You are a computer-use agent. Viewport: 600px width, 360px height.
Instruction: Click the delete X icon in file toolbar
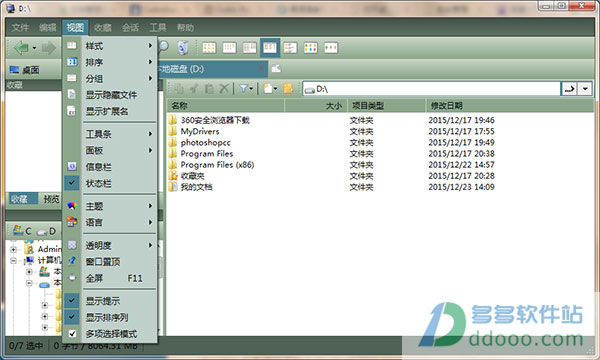pyautogui.click(x=224, y=89)
